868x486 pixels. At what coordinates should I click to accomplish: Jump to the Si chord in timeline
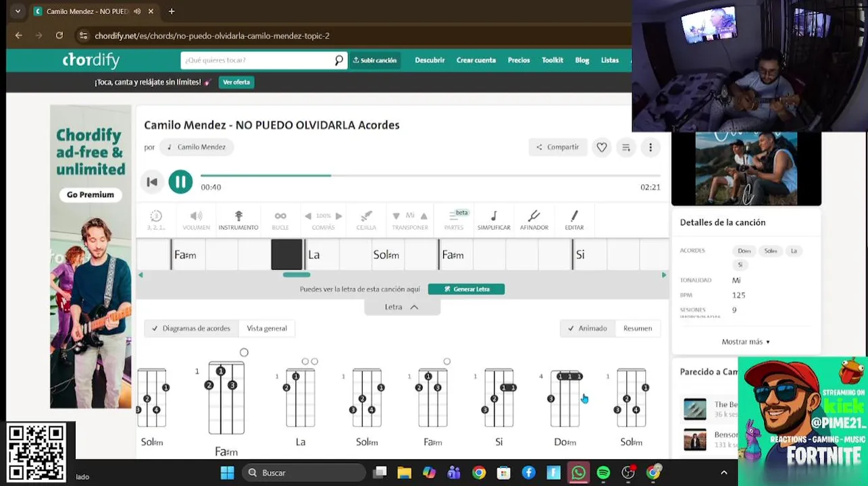(x=580, y=255)
